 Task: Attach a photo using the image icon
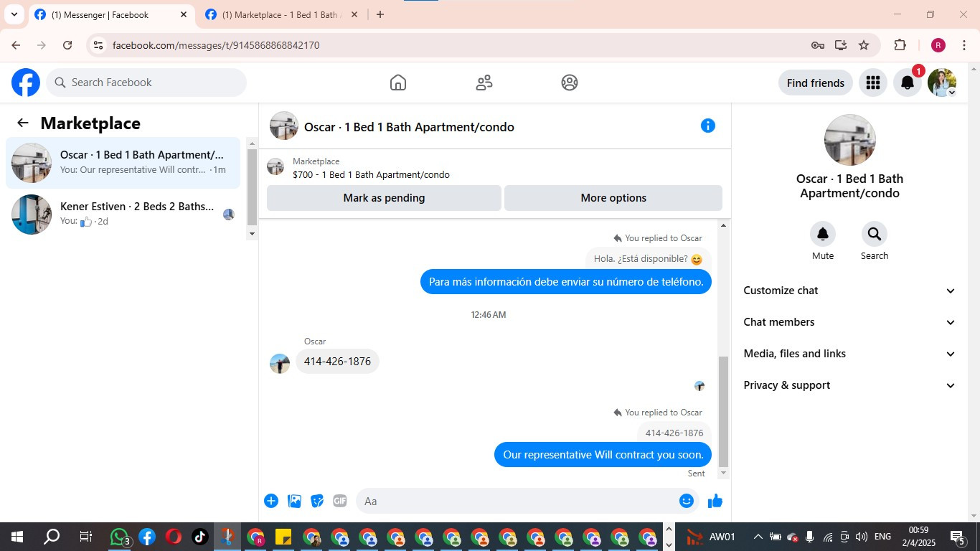[x=294, y=501]
